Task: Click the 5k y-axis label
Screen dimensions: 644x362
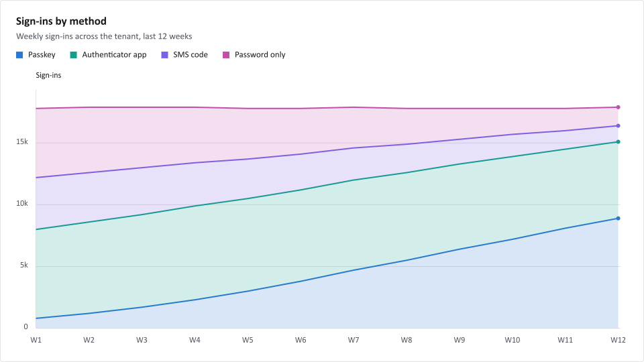Action: [x=24, y=265]
